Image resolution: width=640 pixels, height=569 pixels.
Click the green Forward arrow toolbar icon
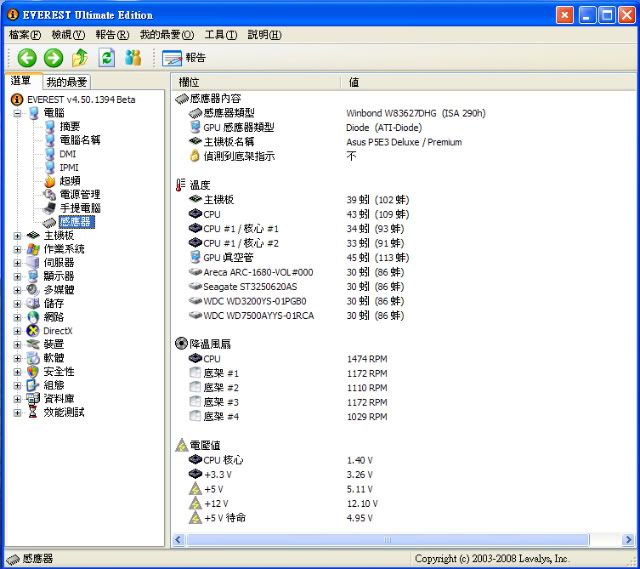coord(53,58)
